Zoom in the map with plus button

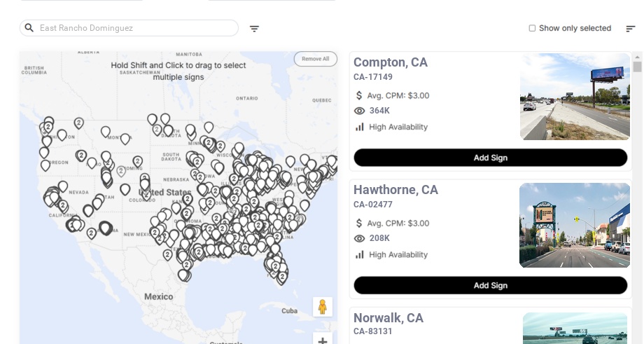tap(323, 340)
